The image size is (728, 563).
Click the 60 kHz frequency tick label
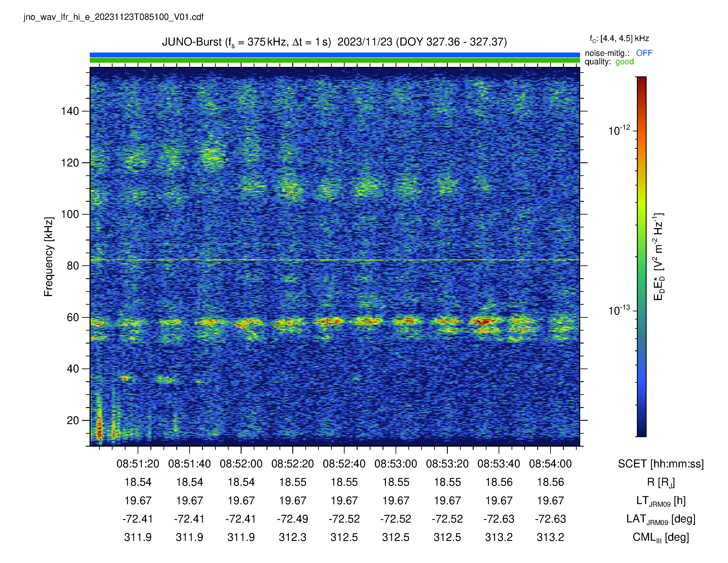73,317
